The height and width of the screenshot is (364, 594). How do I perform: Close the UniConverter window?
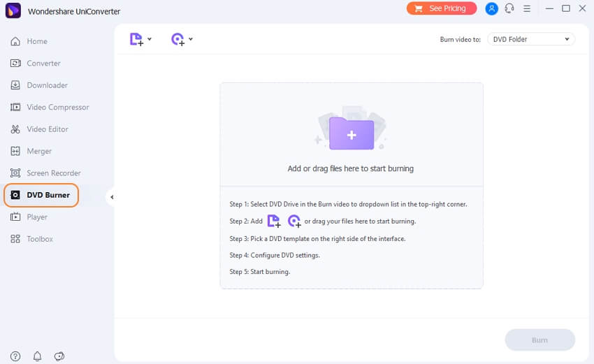pos(583,8)
